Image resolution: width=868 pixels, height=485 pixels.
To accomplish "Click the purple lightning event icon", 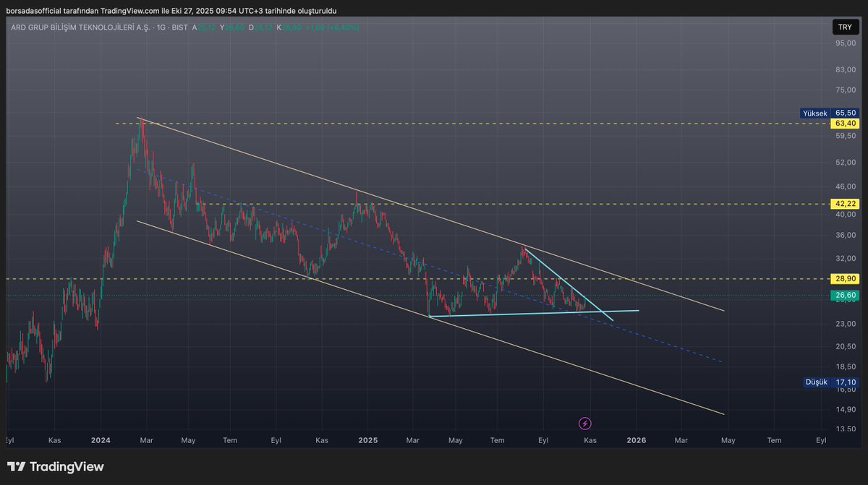I will click(x=585, y=423).
